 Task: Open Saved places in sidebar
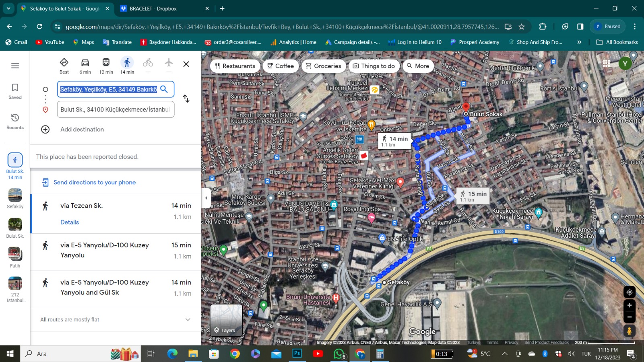(15, 91)
